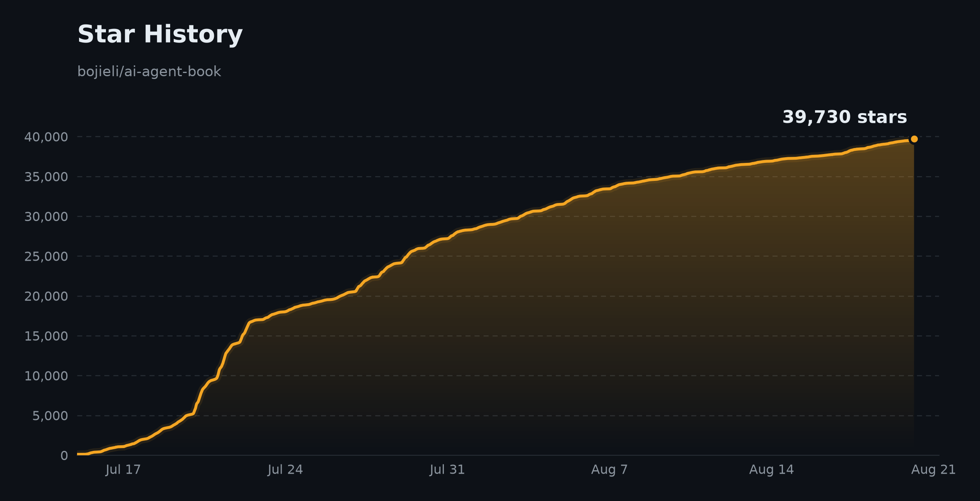
Task: Select the Aug 7 axis label
Action: pos(609,470)
